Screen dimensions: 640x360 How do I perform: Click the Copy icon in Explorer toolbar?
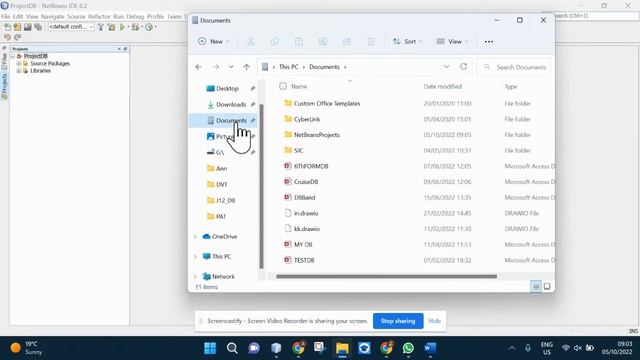point(275,42)
